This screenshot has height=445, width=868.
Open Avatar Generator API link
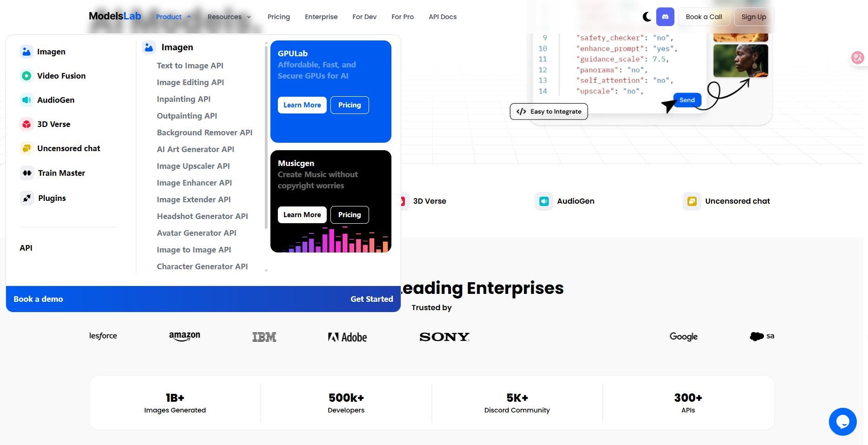196,233
